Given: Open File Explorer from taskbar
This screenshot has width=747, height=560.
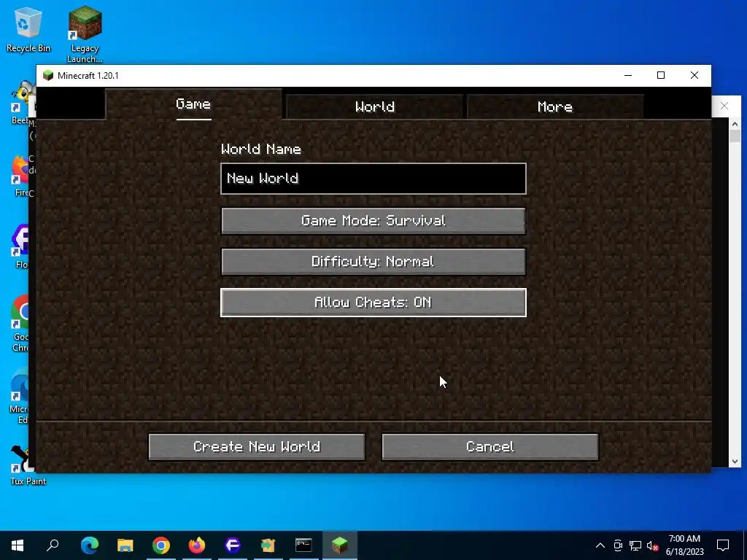Looking at the screenshot, I should point(125,545).
